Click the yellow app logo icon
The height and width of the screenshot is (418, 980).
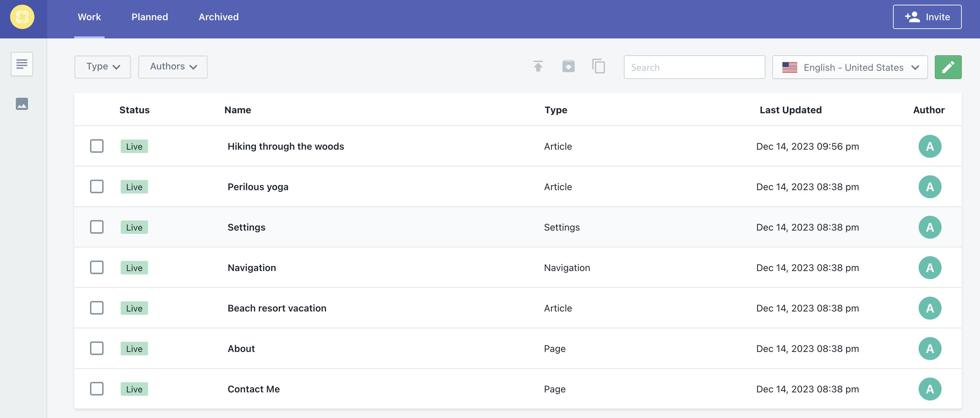click(22, 17)
